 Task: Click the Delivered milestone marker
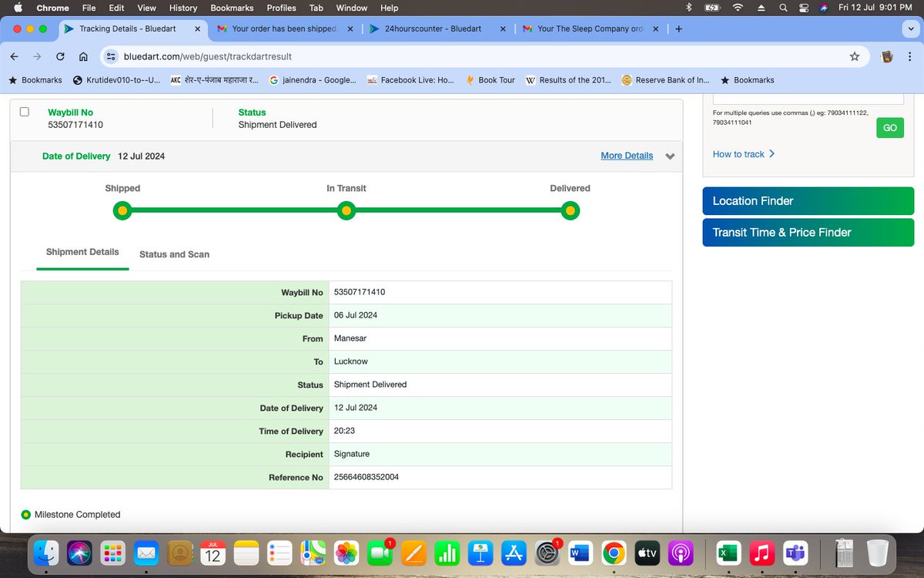570,210
